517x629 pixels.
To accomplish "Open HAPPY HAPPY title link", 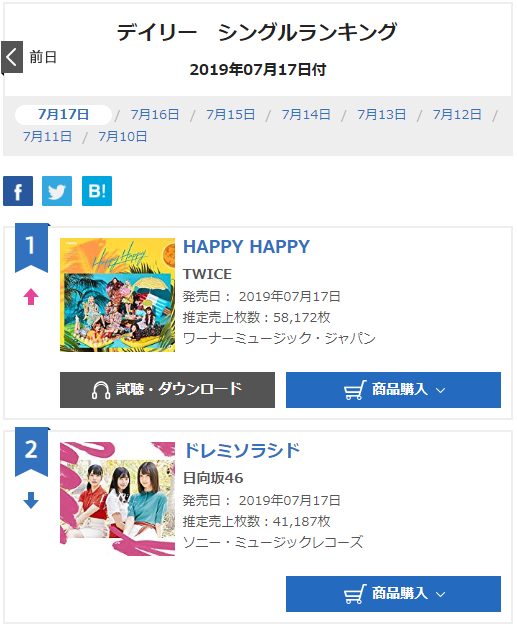I will [x=246, y=247].
